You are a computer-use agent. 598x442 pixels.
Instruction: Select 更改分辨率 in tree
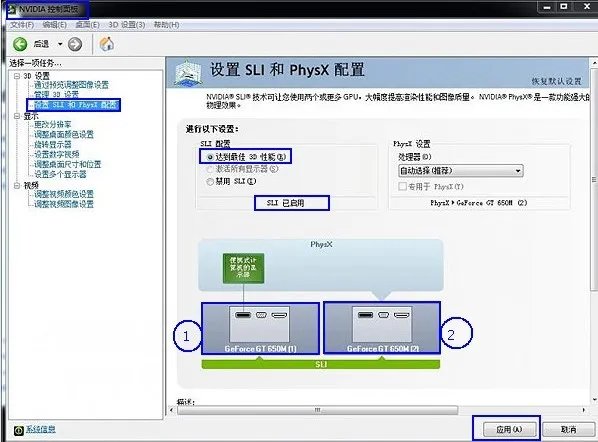(53, 124)
